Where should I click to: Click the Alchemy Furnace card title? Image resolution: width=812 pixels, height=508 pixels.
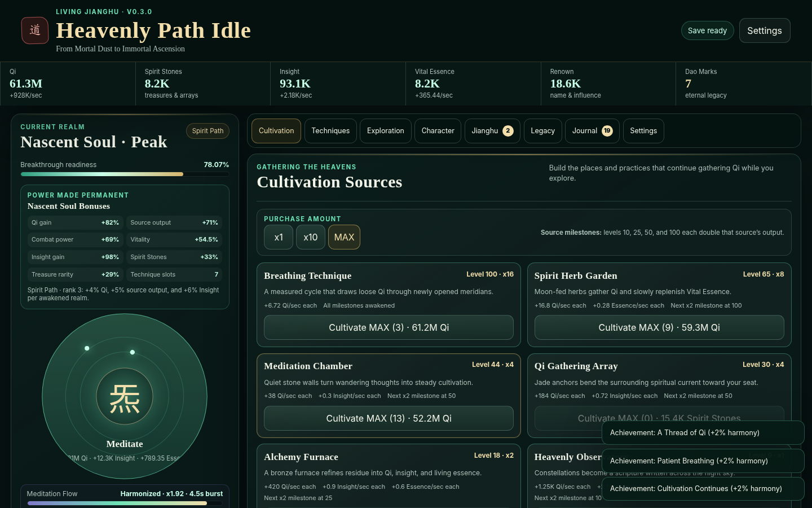tap(301, 457)
